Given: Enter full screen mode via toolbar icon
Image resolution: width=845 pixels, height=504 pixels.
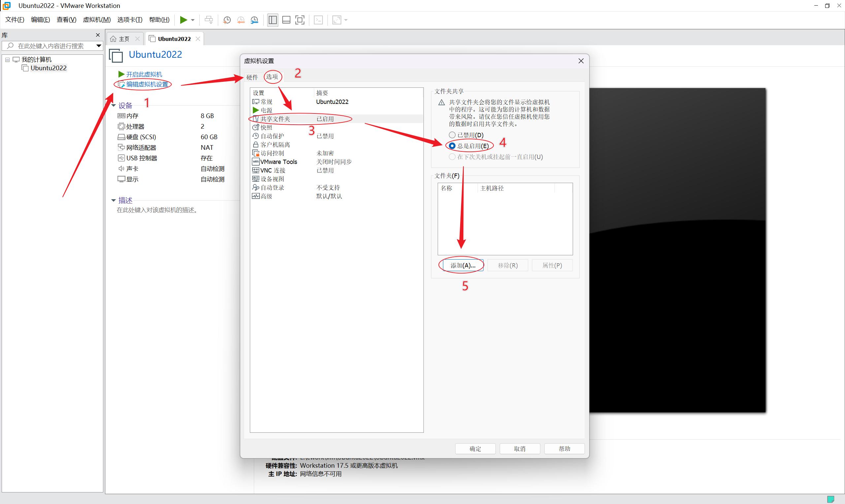Looking at the screenshot, I should point(300,20).
